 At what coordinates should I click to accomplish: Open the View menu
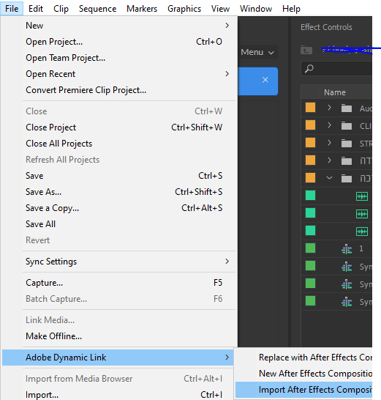[x=220, y=8]
